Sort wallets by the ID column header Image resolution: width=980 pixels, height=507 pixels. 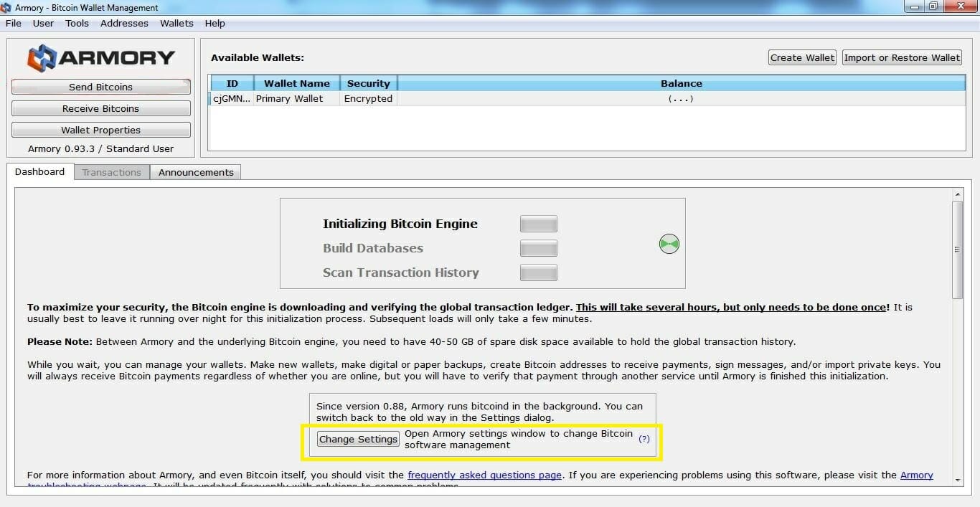coord(232,83)
